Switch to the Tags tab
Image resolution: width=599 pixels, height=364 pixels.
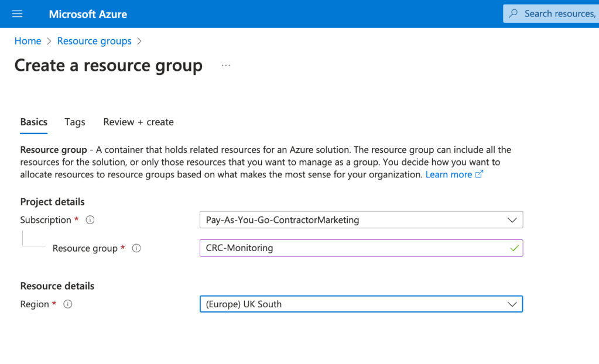click(75, 122)
